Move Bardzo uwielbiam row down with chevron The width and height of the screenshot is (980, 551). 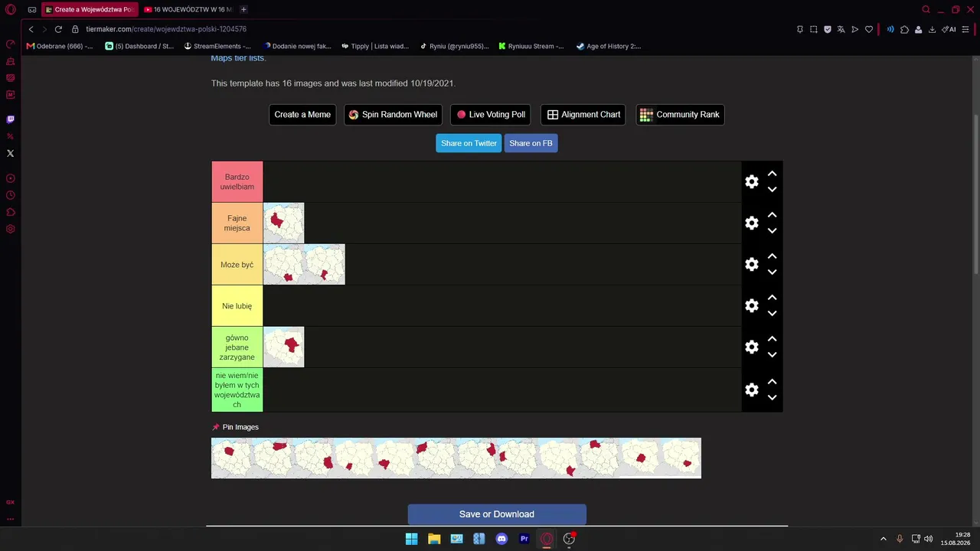coord(772,189)
